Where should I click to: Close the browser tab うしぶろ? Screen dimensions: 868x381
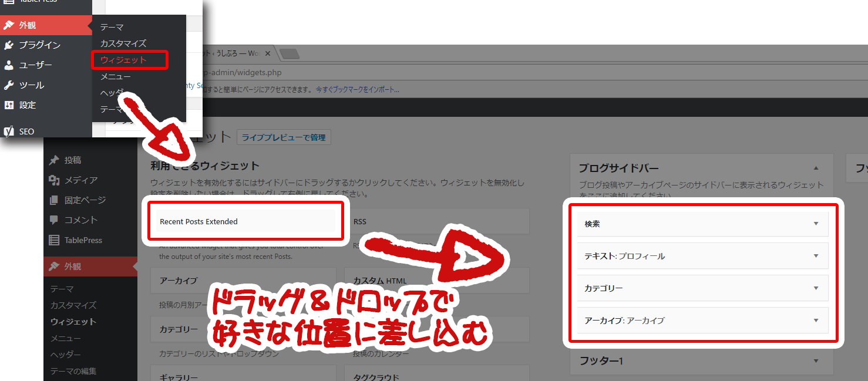268,53
